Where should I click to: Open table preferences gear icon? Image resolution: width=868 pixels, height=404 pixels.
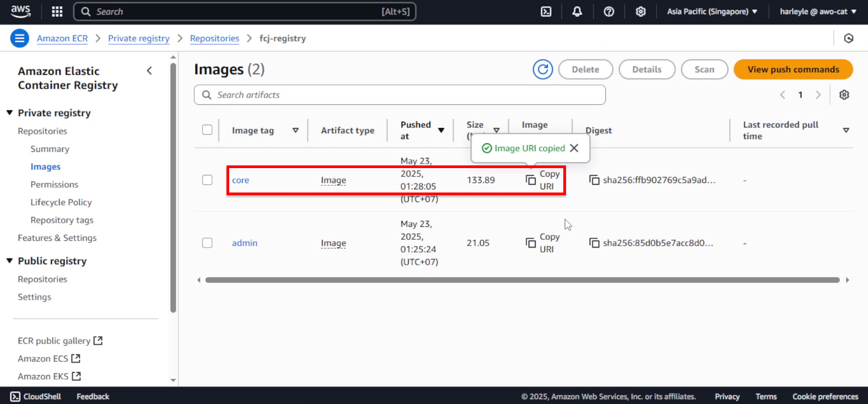coord(844,95)
